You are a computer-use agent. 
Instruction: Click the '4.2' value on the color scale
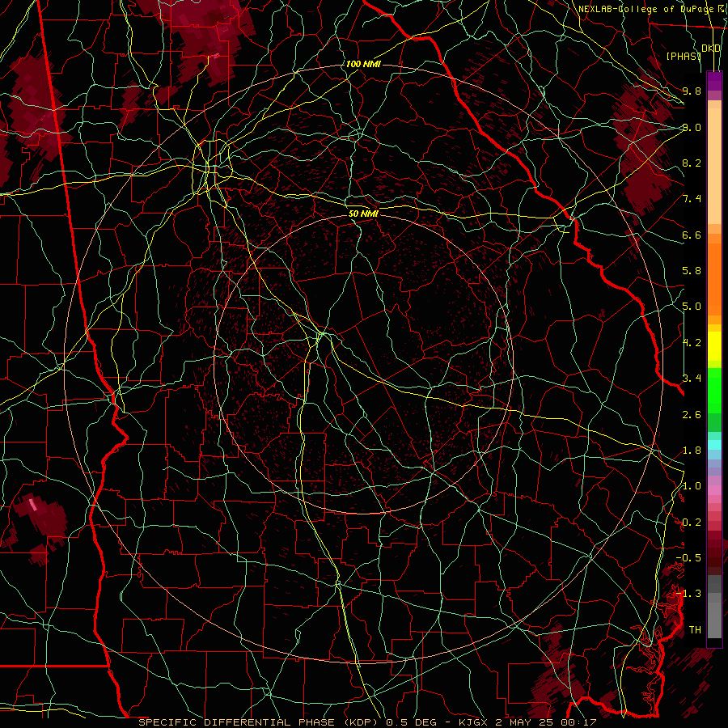[x=692, y=343]
